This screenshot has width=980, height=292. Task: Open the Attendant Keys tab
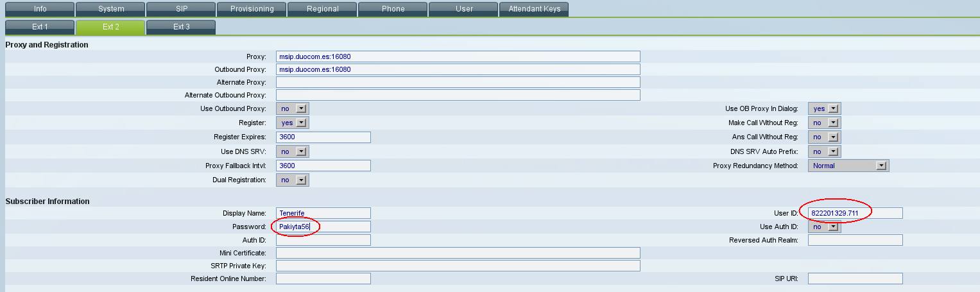tap(534, 9)
